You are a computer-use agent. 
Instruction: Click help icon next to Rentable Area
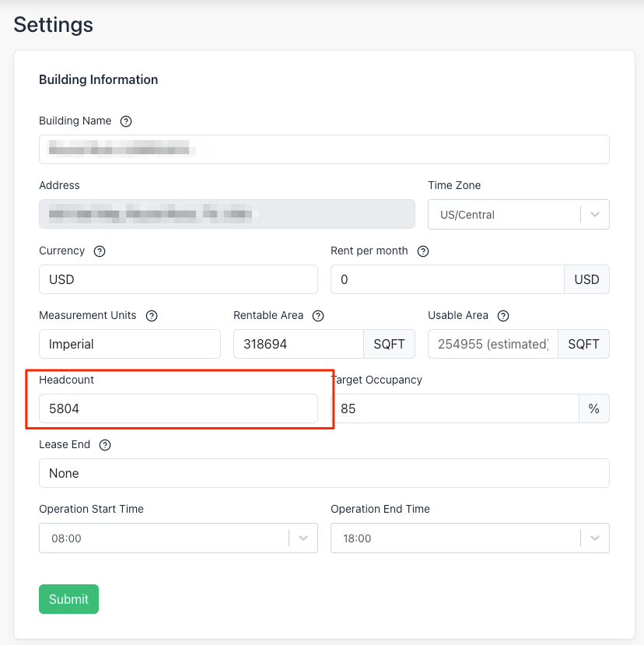318,316
